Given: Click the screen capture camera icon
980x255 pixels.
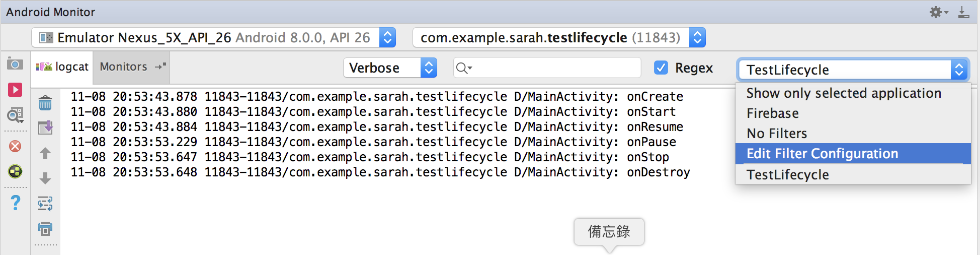Looking at the screenshot, I should pos(15,64).
